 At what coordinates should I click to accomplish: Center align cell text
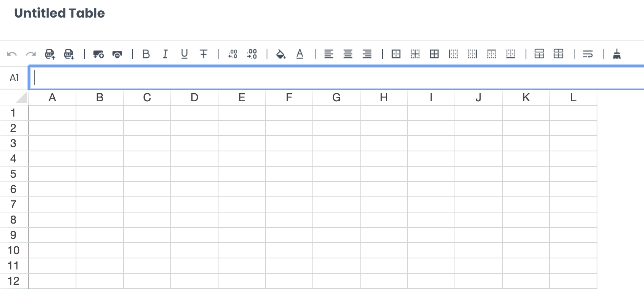(348, 54)
